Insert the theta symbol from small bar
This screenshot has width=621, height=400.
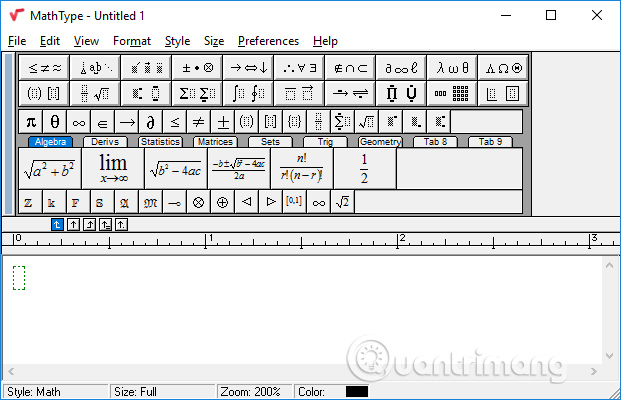[55, 122]
